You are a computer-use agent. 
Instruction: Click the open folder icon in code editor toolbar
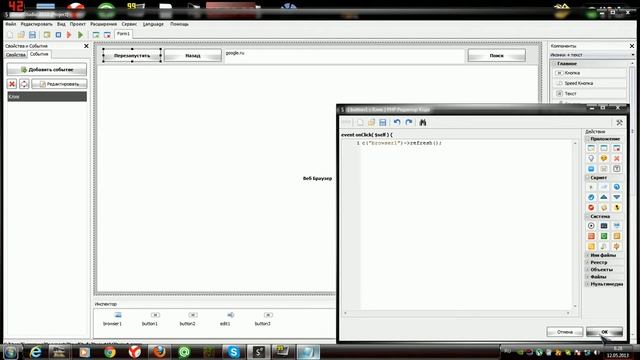pos(371,122)
